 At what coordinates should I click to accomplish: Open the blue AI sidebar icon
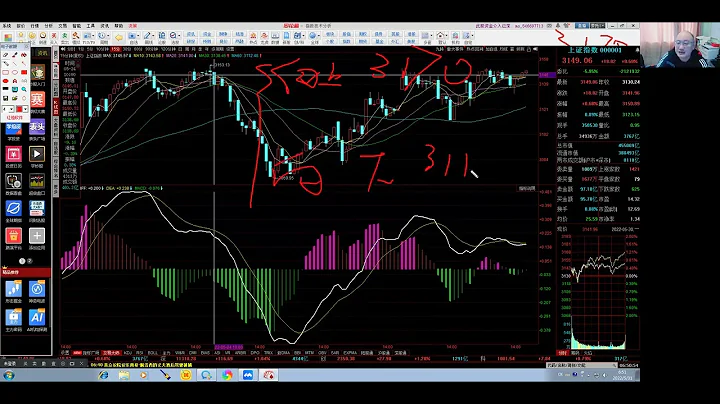click(37, 317)
